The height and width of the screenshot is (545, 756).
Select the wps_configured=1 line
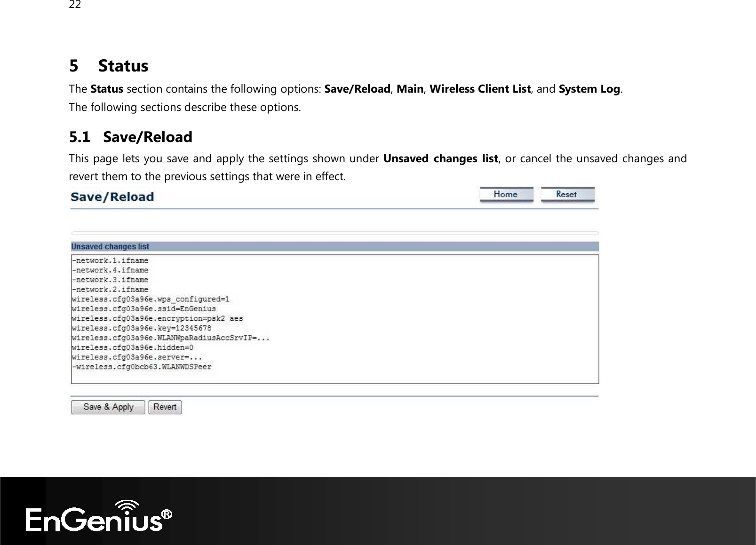151,299
